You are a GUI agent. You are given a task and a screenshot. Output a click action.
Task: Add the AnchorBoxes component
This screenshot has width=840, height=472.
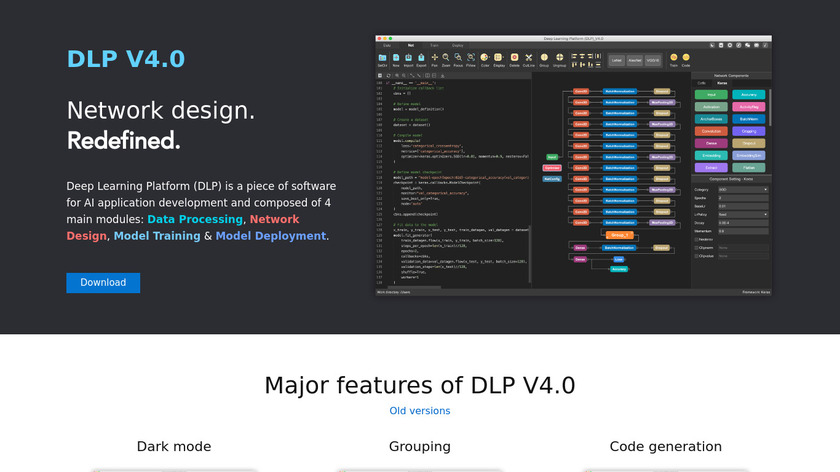tap(711, 119)
